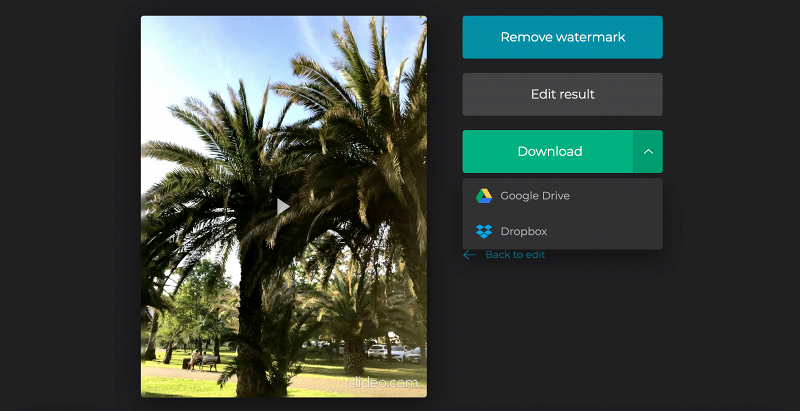Download the resulting video
The width and height of the screenshot is (800, 411).
tap(548, 151)
